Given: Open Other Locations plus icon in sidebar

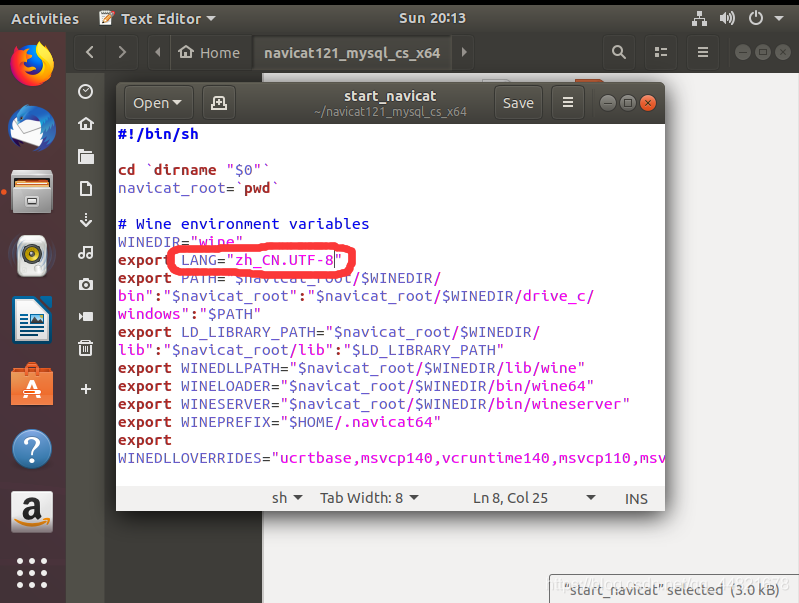Looking at the screenshot, I should (x=86, y=389).
